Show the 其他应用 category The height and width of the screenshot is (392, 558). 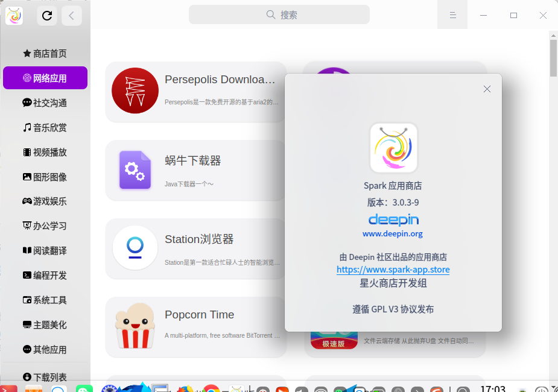coord(45,350)
